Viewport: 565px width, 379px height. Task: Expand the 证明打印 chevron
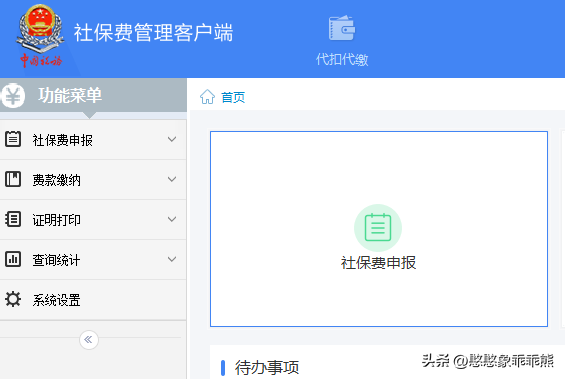click(x=172, y=219)
